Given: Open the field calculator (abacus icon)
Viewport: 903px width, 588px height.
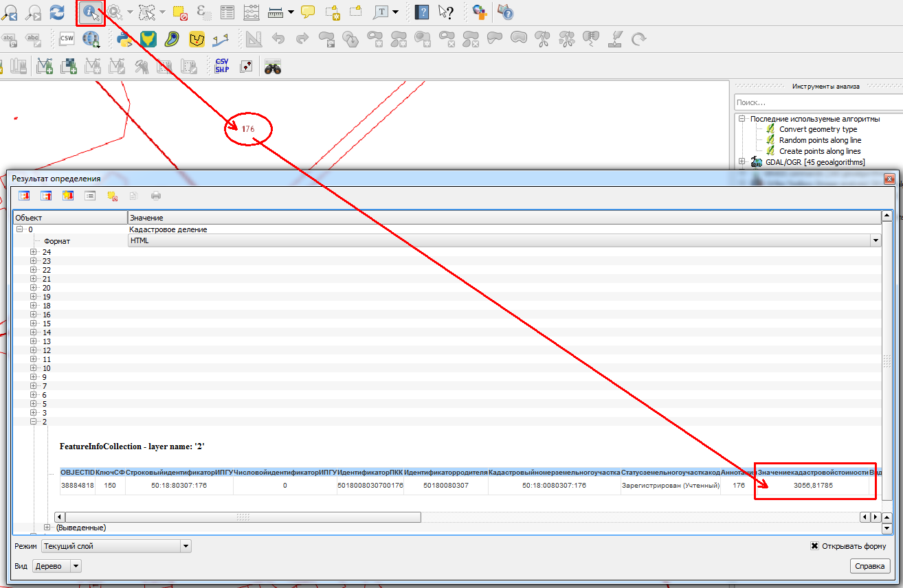Looking at the screenshot, I should click(x=252, y=12).
